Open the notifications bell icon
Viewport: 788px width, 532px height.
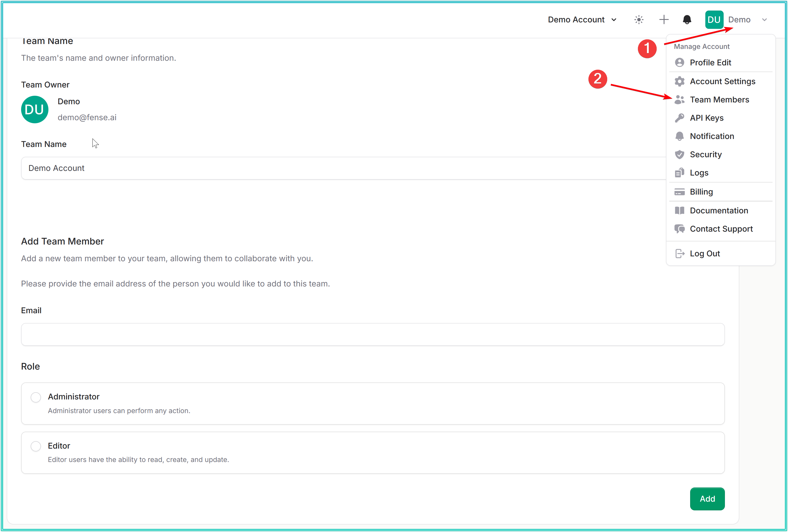tap(687, 20)
